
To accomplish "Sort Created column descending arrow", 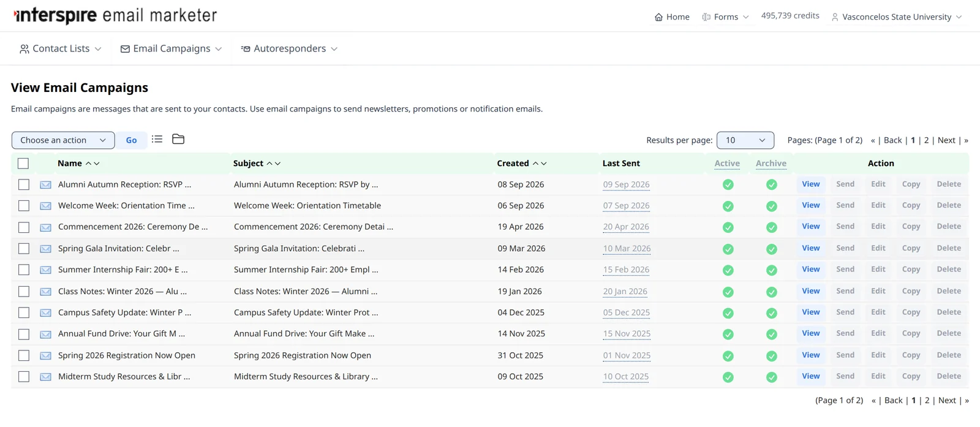I will tap(544, 164).
